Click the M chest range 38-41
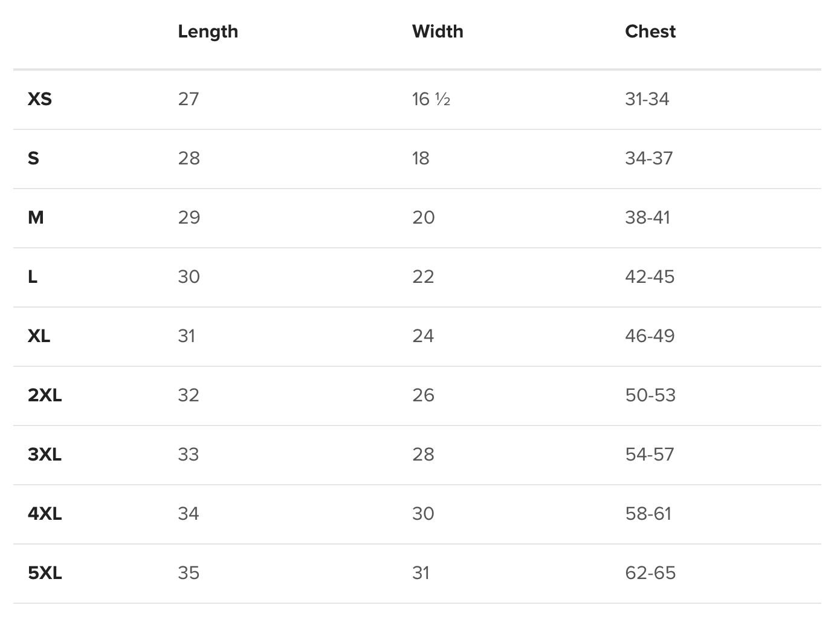Viewport: 840px width, 631px height. [x=647, y=218]
